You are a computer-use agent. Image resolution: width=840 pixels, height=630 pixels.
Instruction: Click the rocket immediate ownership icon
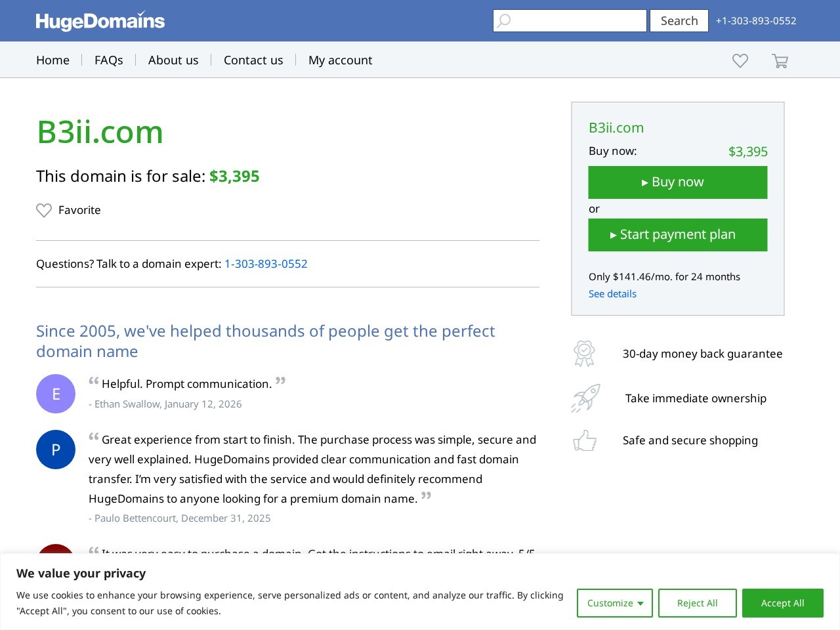pyautogui.click(x=585, y=398)
